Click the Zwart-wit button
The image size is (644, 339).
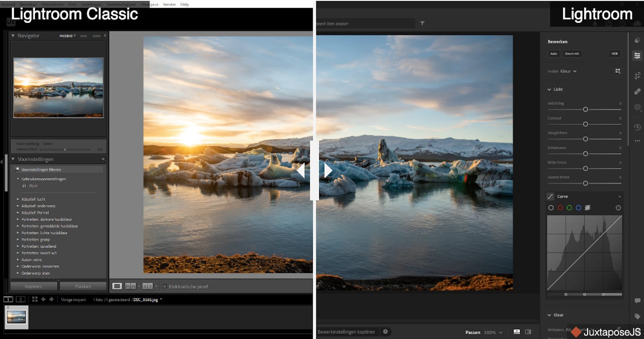(x=572, y=53)
